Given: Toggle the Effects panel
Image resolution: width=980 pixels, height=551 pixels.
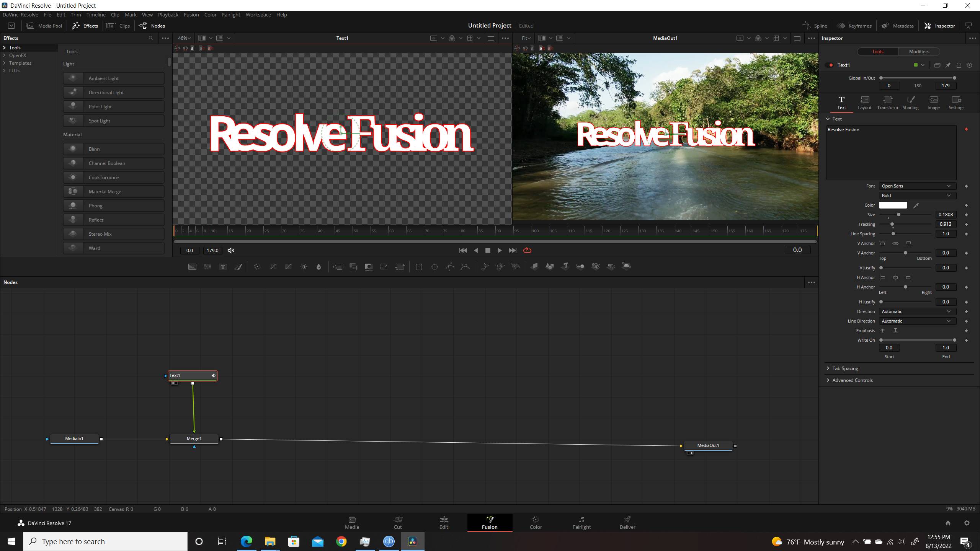Looking at the screenshot, I should click(85, 26).
